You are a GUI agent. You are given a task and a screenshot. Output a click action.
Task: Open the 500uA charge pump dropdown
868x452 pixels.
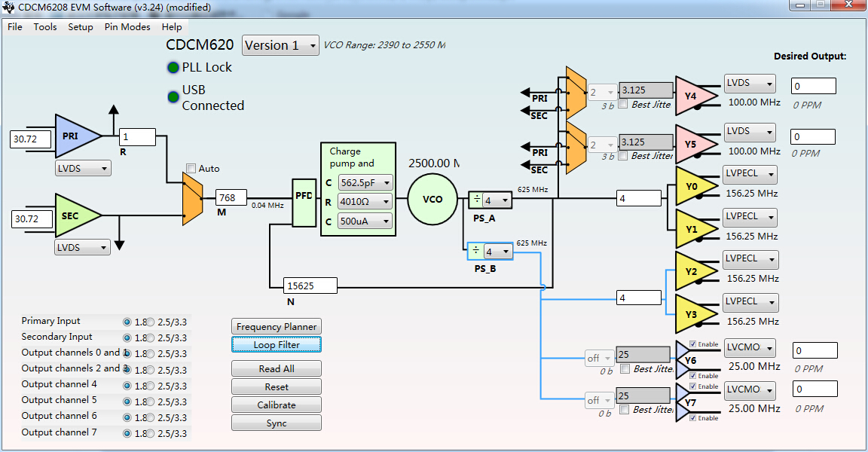pos(365,221)
